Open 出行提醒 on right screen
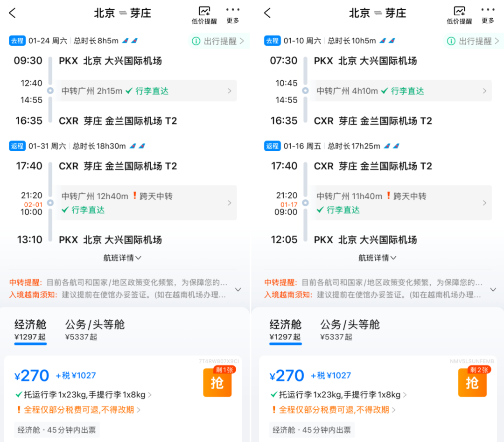The height and width of the screenshot is (442, 504). (473, 41)
